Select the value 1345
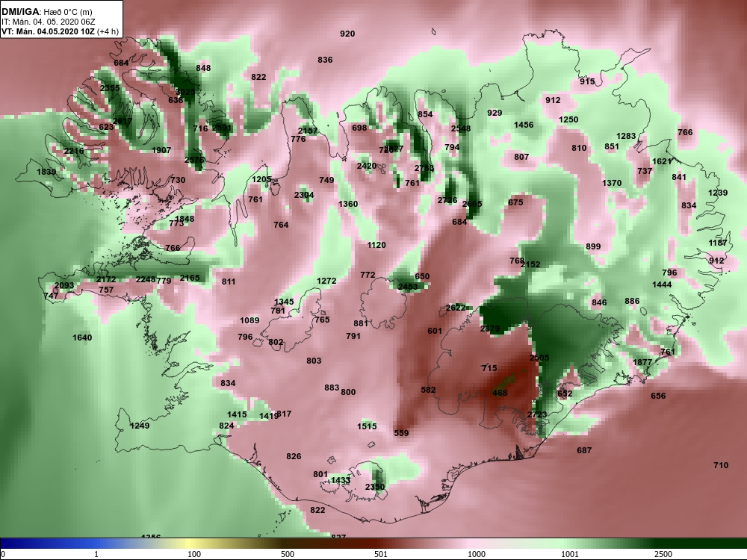747x560 pixels. [284, 302]
